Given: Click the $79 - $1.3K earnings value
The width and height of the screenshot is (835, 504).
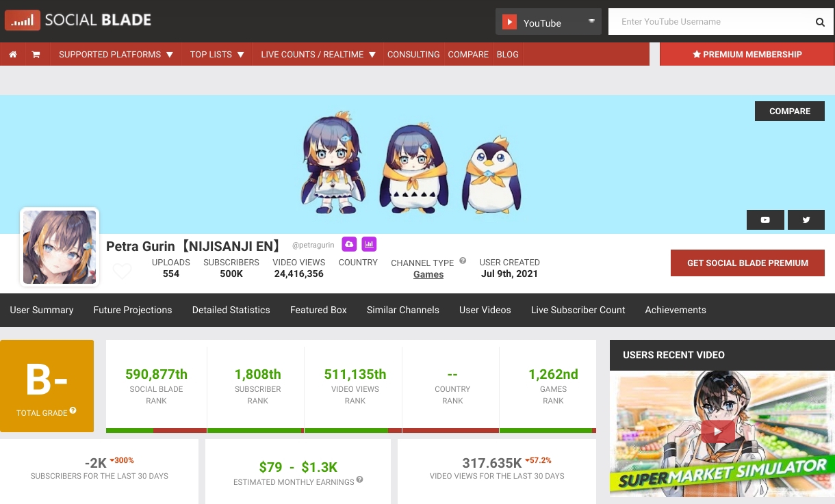Looking at the screenshot, I should tap(298, 467).
